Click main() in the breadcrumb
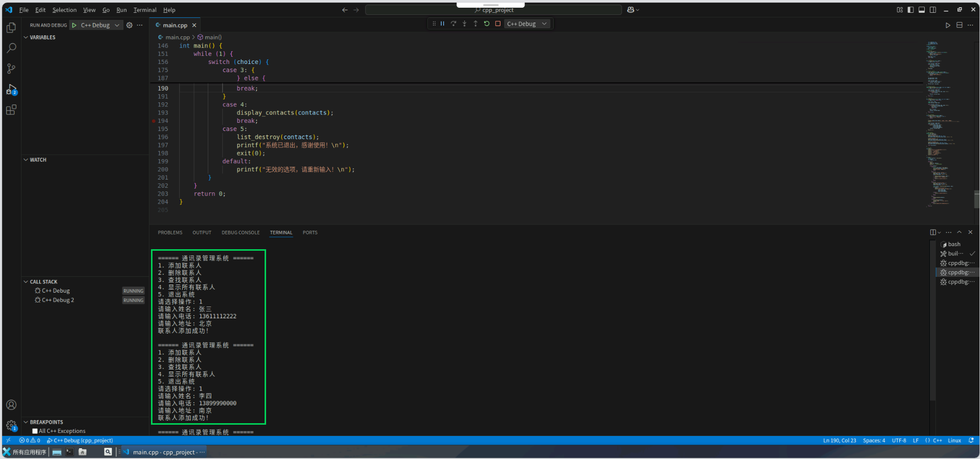 coord(210,37)
